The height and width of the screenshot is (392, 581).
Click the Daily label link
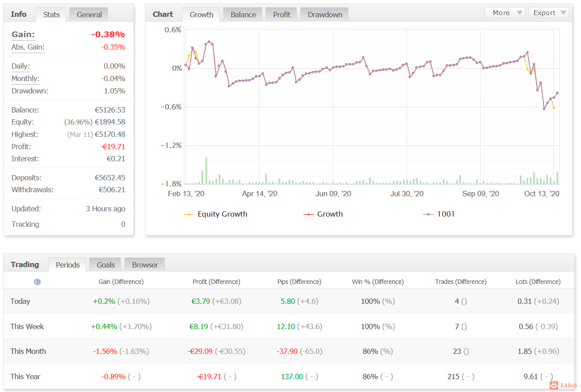point(20,66)
